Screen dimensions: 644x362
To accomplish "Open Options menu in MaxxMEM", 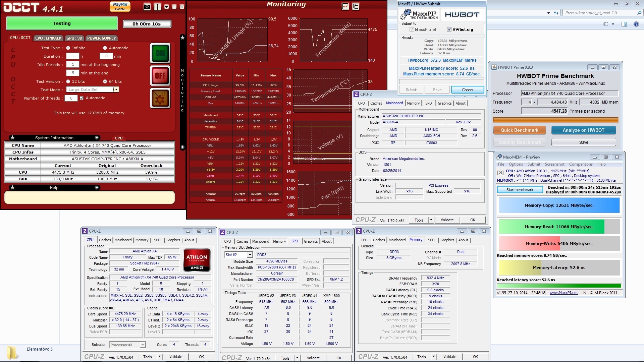I will [516, 164].
